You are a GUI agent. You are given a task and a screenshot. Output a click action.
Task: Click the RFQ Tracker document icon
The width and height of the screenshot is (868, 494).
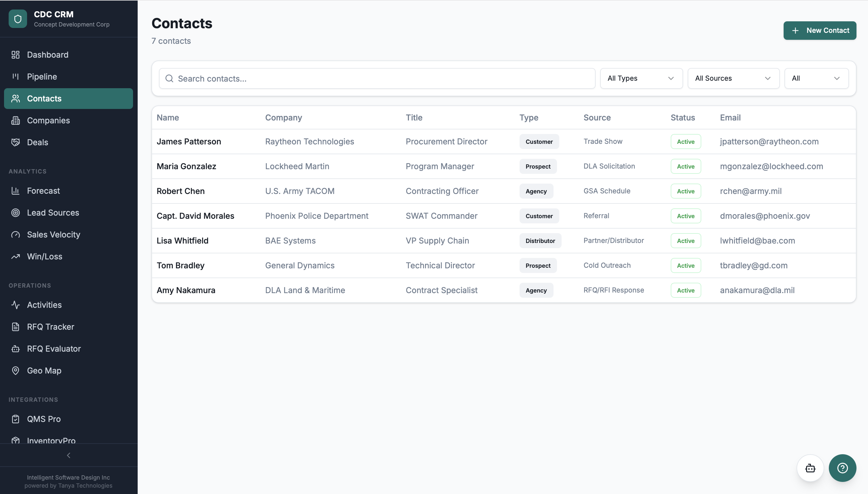coord(16,327)
